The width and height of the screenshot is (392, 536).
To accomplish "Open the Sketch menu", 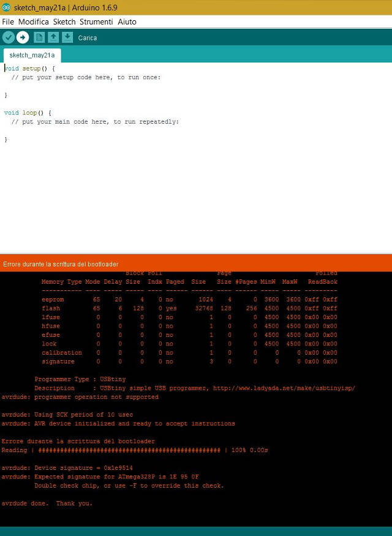I will 64,22.
